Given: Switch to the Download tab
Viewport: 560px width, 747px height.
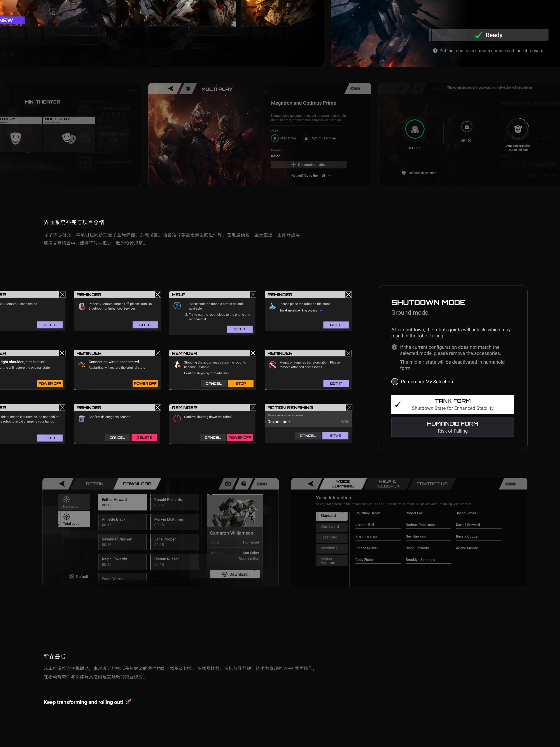Looking at the screenshot, I should [137, 484].
